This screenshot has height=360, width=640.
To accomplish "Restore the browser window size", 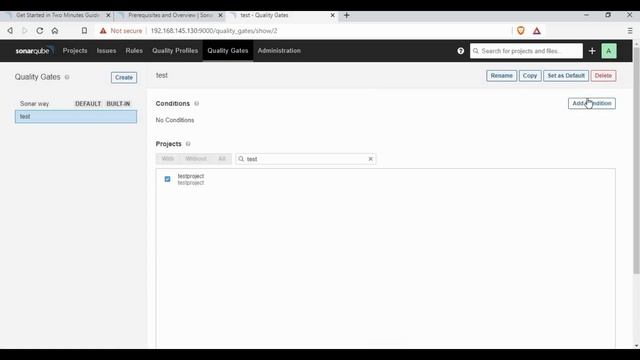I will 608,15.
